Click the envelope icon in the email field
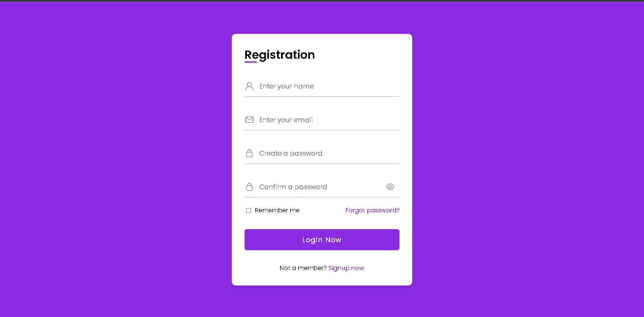The image size is (644, 317). pyautogui.click(x=249, y=119)
